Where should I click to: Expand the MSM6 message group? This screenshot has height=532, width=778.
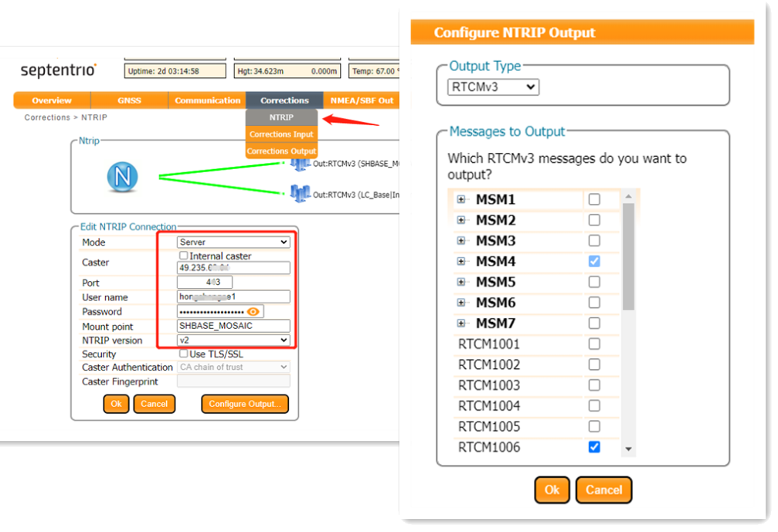coord(461,303)
